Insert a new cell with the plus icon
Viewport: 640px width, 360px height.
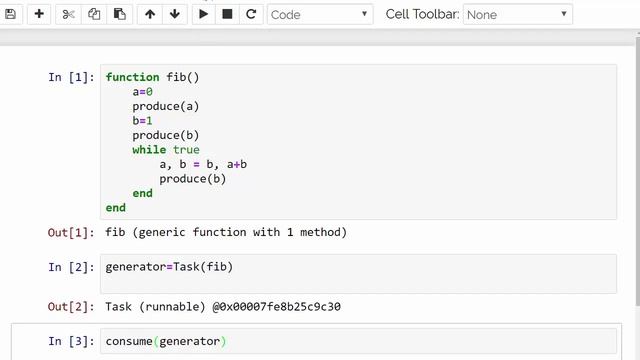click(39, 14)
